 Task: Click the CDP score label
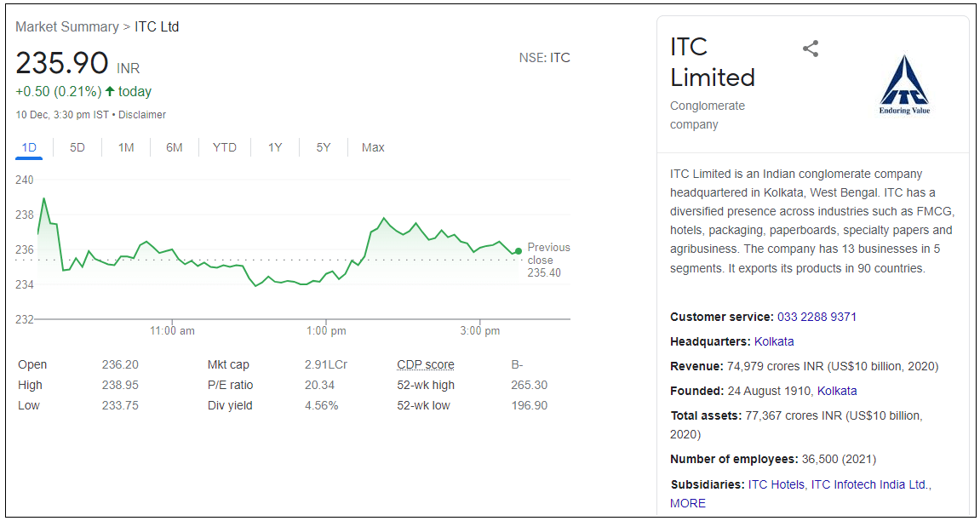tap(426, 365)
